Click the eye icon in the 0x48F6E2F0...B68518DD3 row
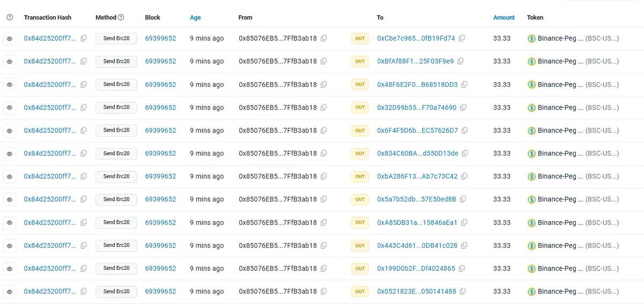The width and height of the screenshot is (644, 308). tap(10, 85)
